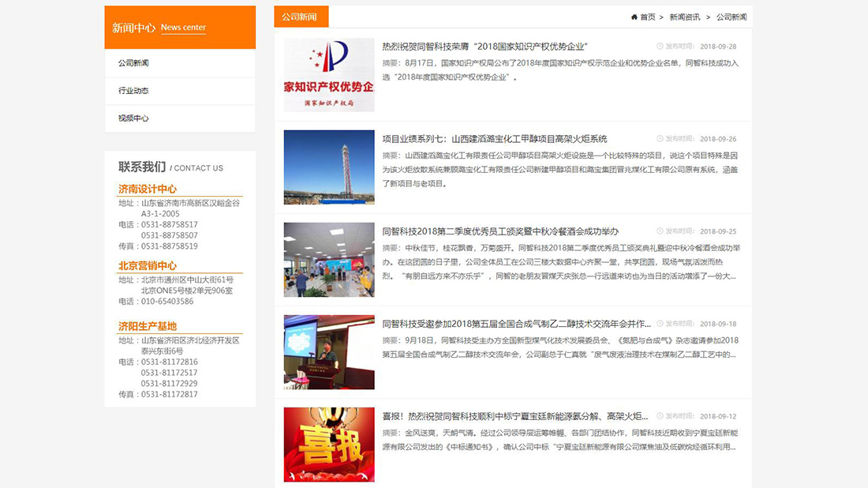This screenshot has height=488, width=868.
Task: Click the red 喜报 thumbnail image
Action: tap(328, 444)
